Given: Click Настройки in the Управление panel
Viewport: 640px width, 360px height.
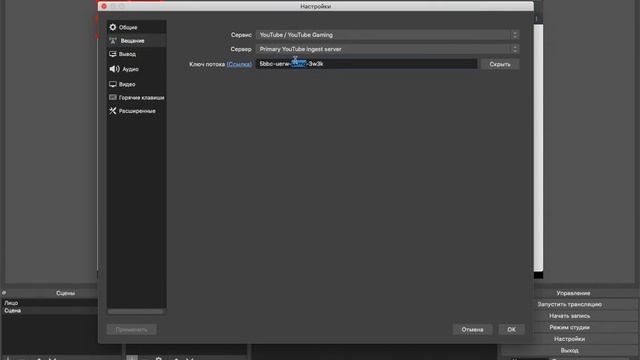Looking at the screenshot, I should 569,339.
